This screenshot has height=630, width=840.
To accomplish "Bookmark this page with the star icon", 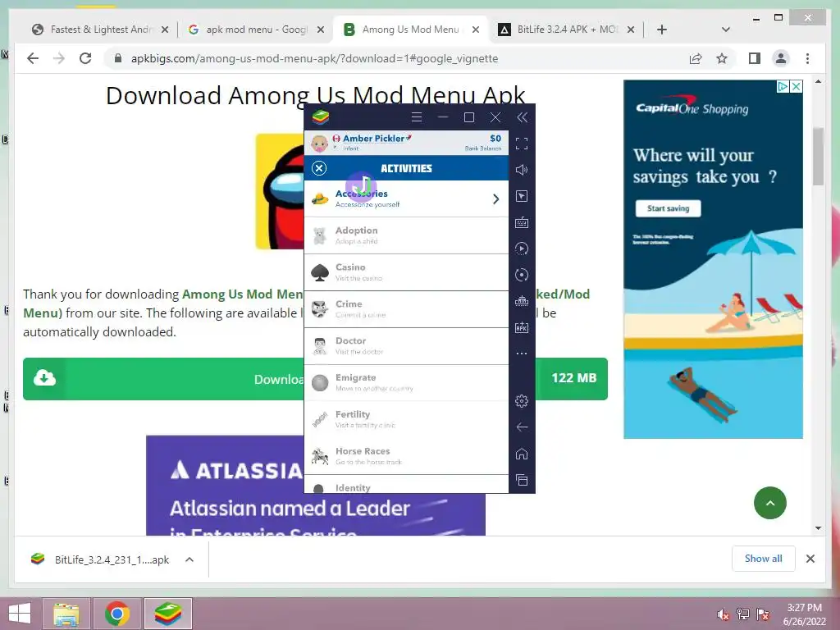I will [x=722, y=58].
